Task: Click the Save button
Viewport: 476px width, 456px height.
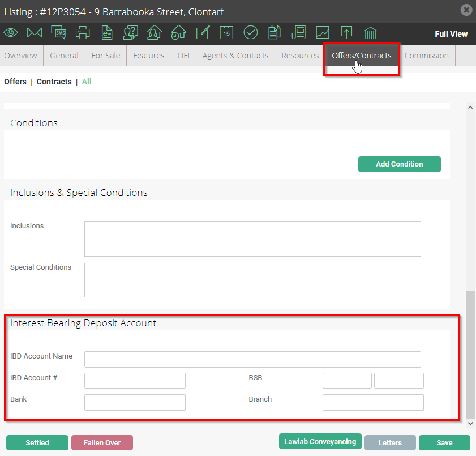Action: tap(444, 442)
